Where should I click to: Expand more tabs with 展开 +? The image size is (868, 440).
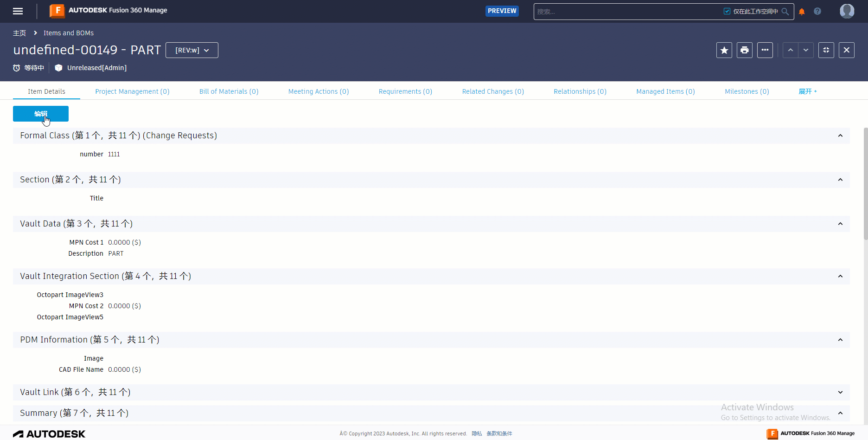808,91
